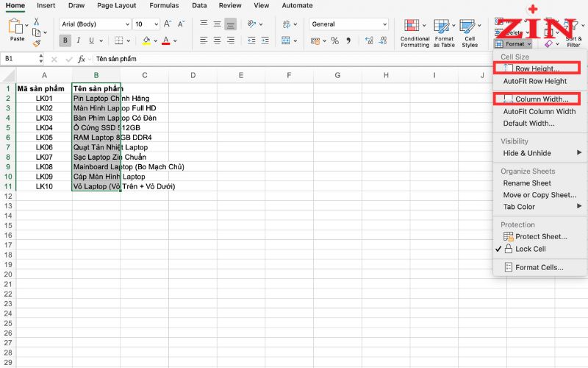Select Default Width... option
The width and height of the screenshot is (588, 368).
pyautogui.click(x=528, y=123)
